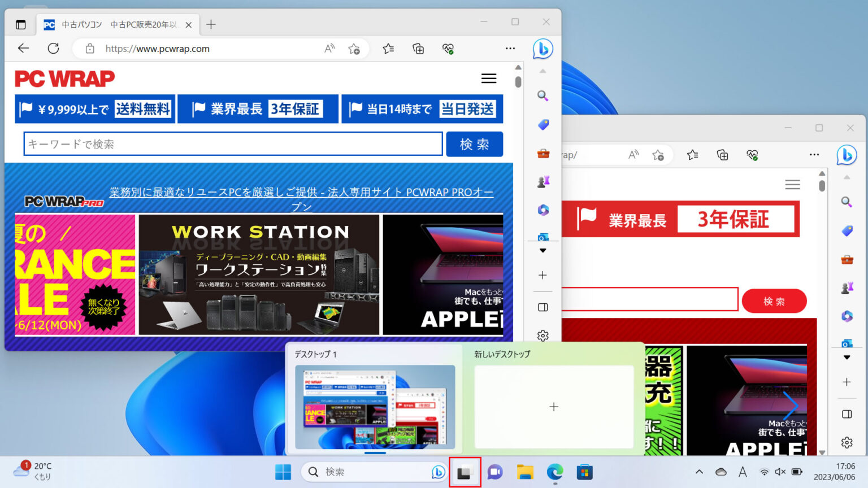Open the browser settings menu with three dots
This screenshot has width=868, height=488.
510,49
